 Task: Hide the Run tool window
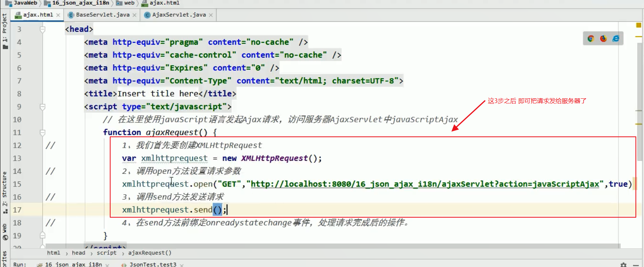pyautogui.click(x=636, y=265)
